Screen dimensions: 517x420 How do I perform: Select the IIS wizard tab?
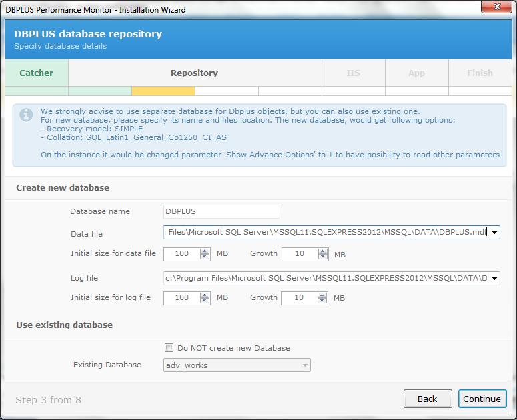click(353, 73)
